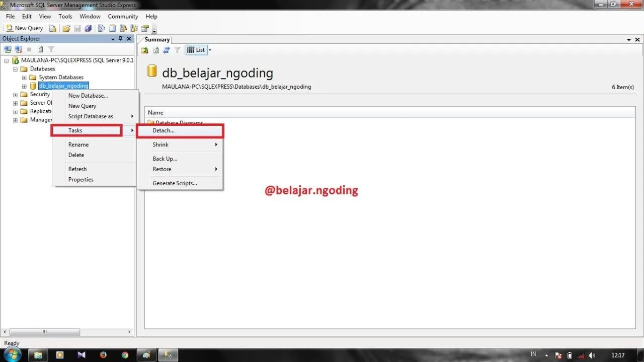This screenshot has height=362, width=644.
Task: Click the New Query toolbar button
Action: click(25, 28)
